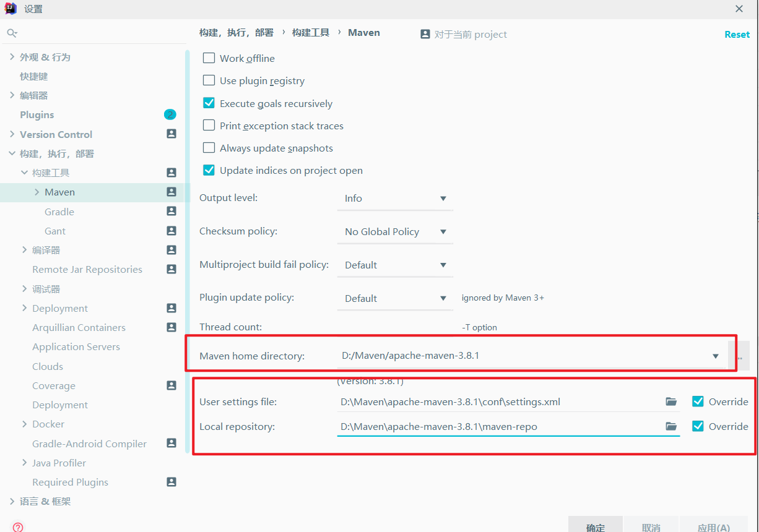Select Clouds settings page
This screenshot has height=532, width=759.
tap(48, 366)
